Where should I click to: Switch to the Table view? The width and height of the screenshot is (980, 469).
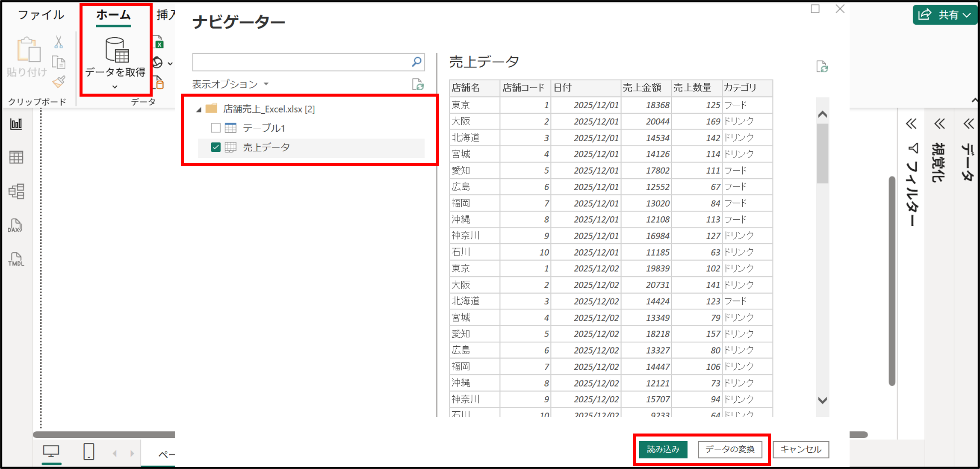(x=17, y=157)
